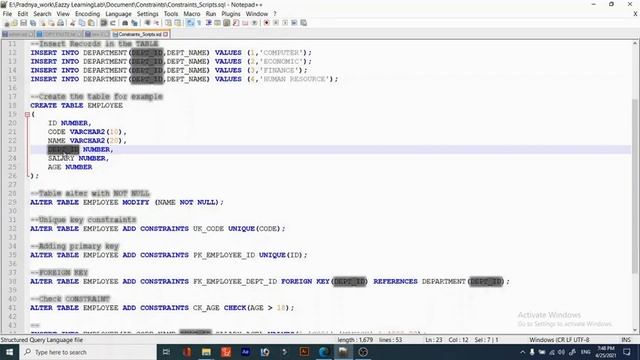Viewport: 640px width, 360px height.
Task: Open Task View from the taskbar
Action: (x=166, y=352)
